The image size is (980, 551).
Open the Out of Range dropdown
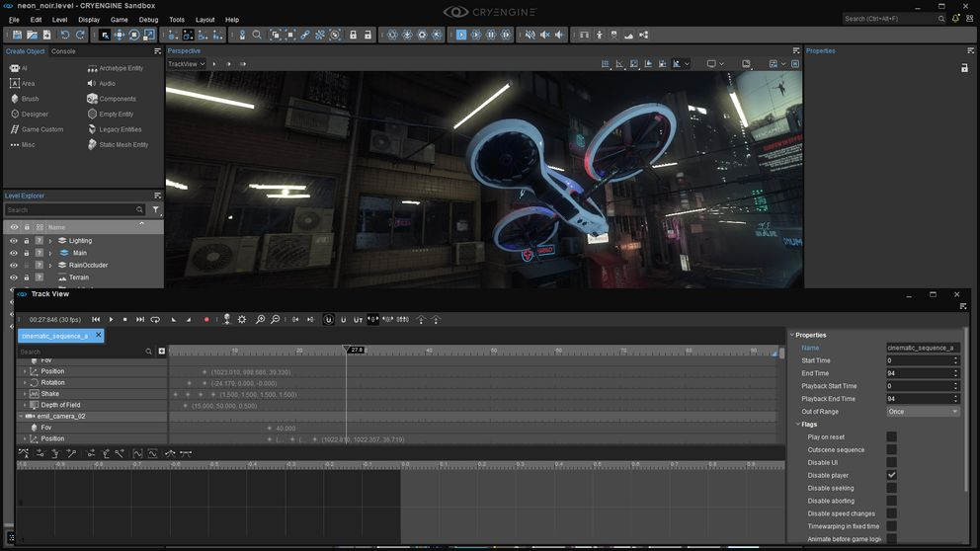point(923,412)
